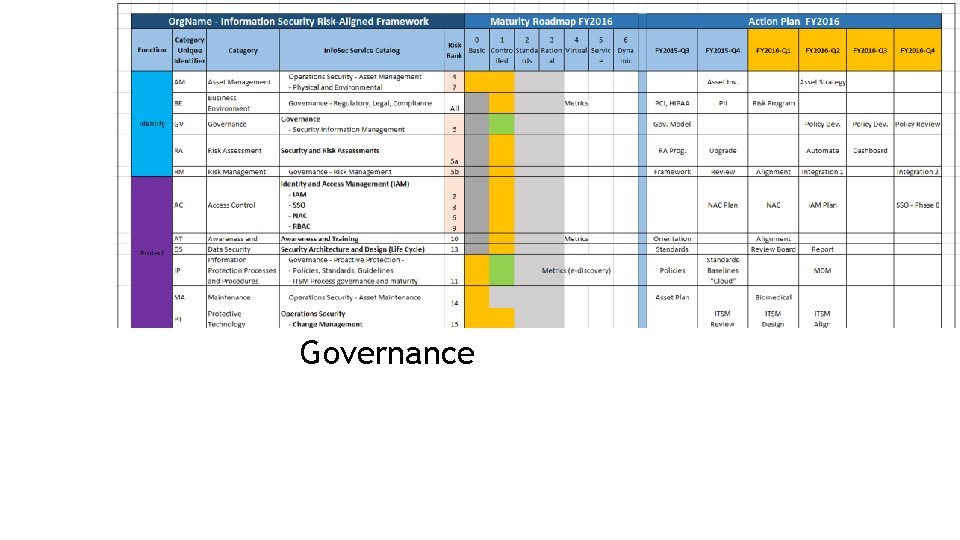Select the blue Identify function cell
Image resolution: width=960 pixels, height=540 pixels.
click(x=152, y=124)
